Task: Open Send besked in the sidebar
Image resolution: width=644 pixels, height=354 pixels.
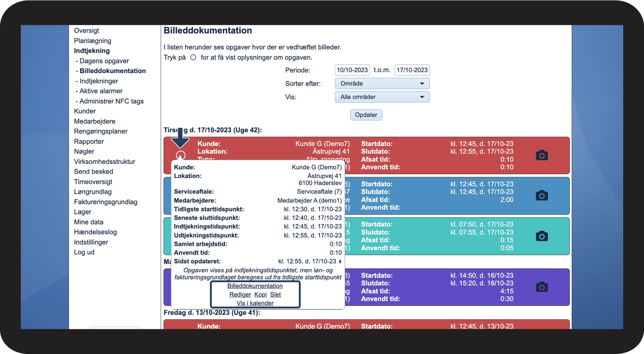Action: pos(94,171)
